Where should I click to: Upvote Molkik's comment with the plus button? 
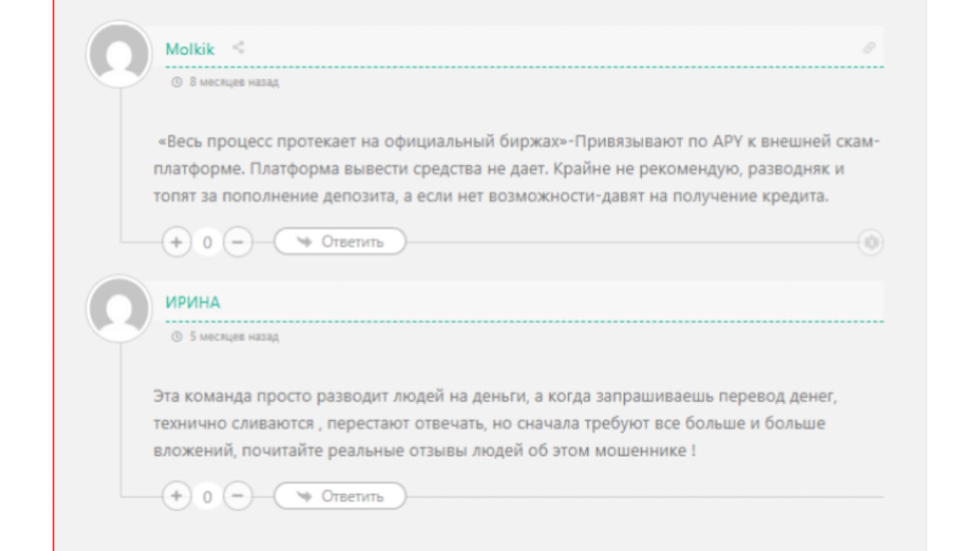pos(176,241)
